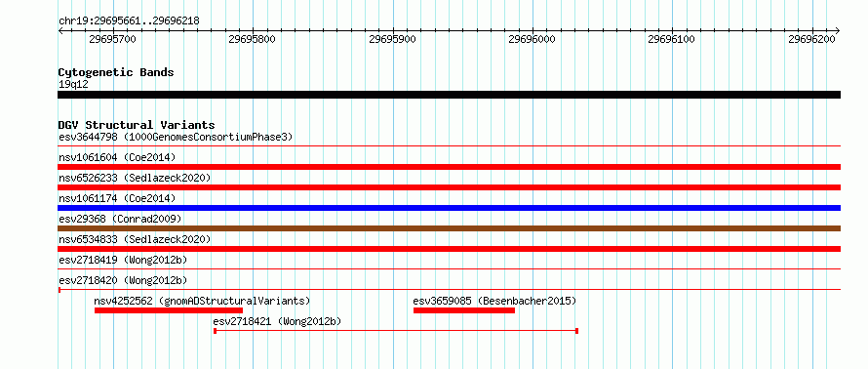Viewport: 868px width, 369px height.
Task: Click the thin red line under esv2718420
Action: [x=449, y=290]
